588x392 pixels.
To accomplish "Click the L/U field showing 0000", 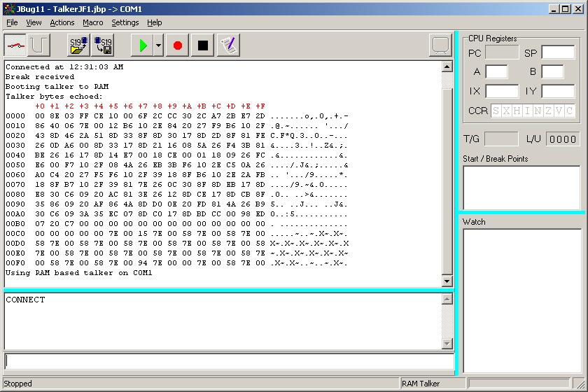I will tap(563, 139).
